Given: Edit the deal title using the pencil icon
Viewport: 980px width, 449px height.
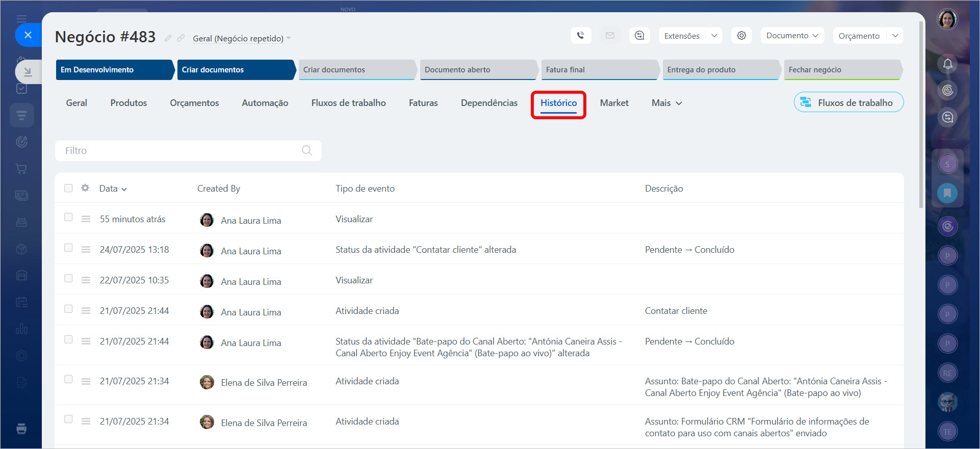Looking at the screenshot, I should (x=168, y=38).
